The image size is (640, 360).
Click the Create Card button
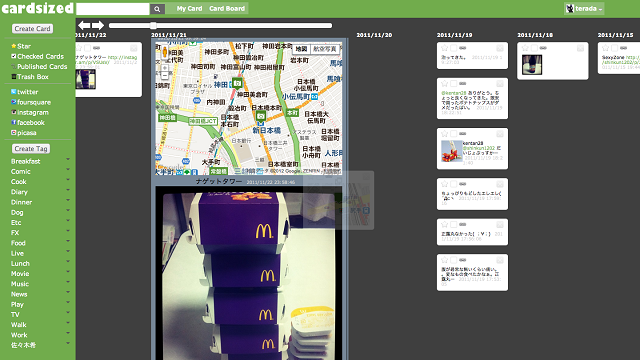[x=32, y=29]
